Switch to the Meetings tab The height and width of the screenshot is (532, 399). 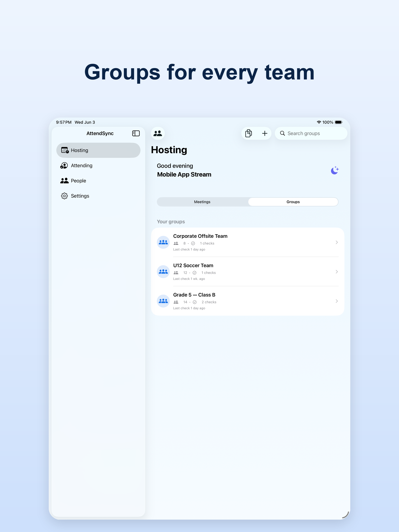[x=202, y=202]
